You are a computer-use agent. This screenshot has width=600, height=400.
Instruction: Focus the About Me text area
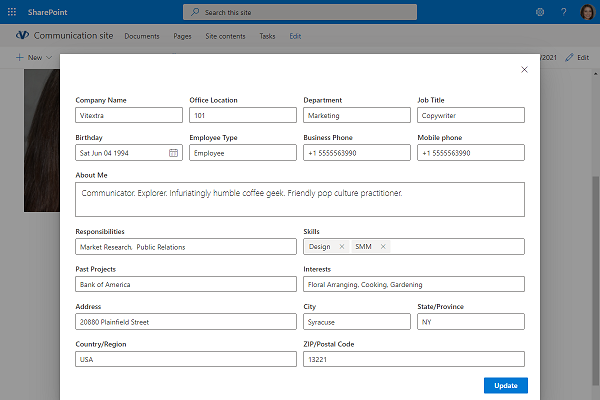(300, 199)
